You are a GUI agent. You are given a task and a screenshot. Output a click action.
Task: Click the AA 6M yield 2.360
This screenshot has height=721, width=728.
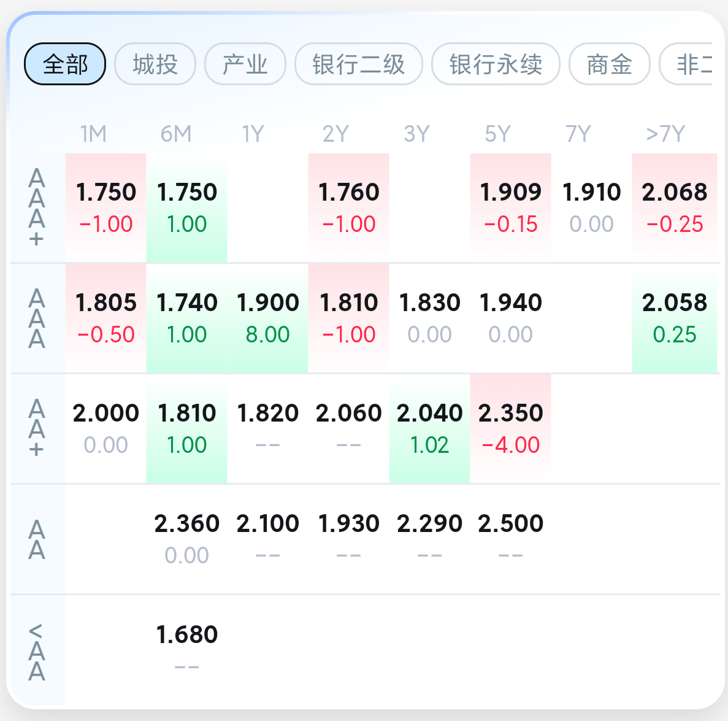(x=187, y=539)
